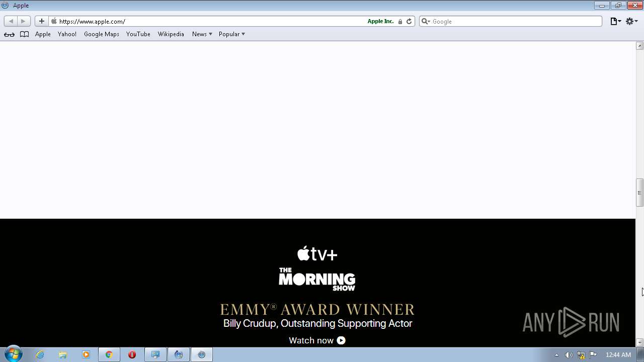Screen dimensions: 644x362
Task: Go forward with the Forward arrow button
Action: (x=24, y=21)
